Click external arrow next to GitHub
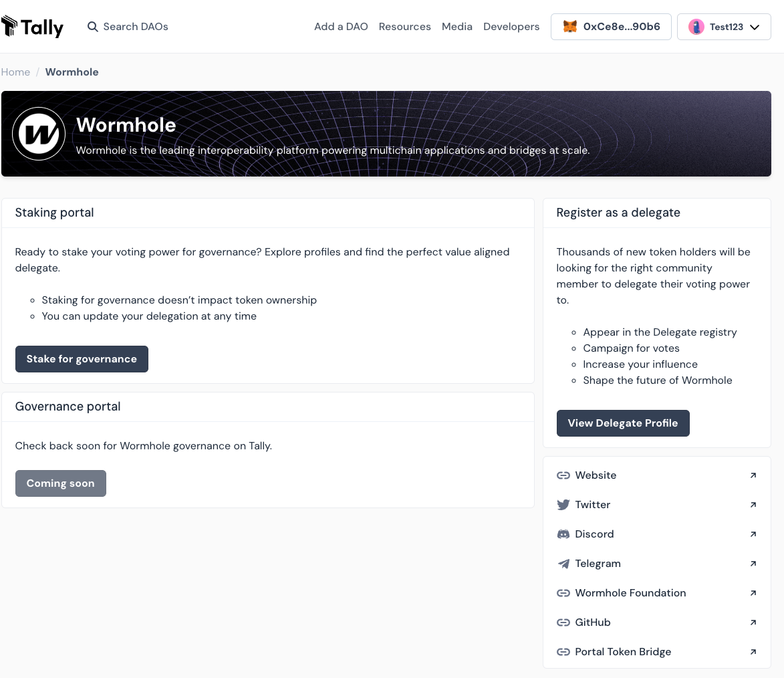 tap(753, 623)
